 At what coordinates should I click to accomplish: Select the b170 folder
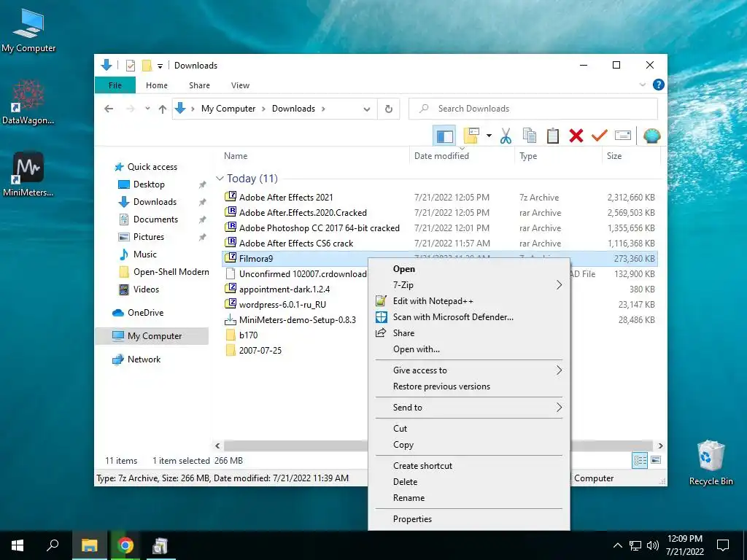click(x=248, y=335)
